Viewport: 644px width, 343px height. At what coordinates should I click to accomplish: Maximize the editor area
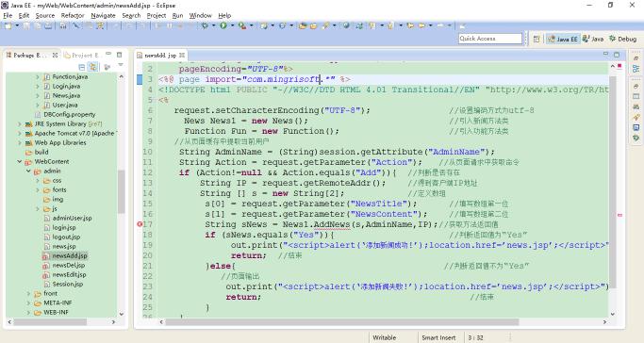point(617,54)
